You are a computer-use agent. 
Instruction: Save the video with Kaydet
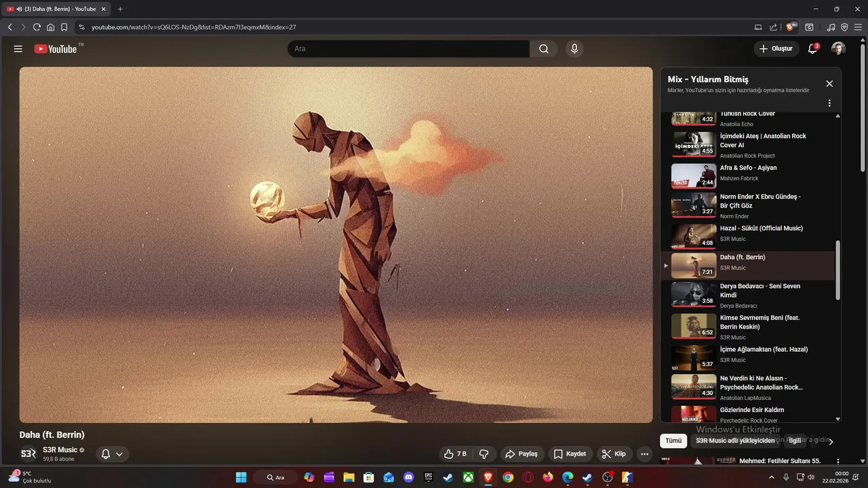tap(570, 454)
